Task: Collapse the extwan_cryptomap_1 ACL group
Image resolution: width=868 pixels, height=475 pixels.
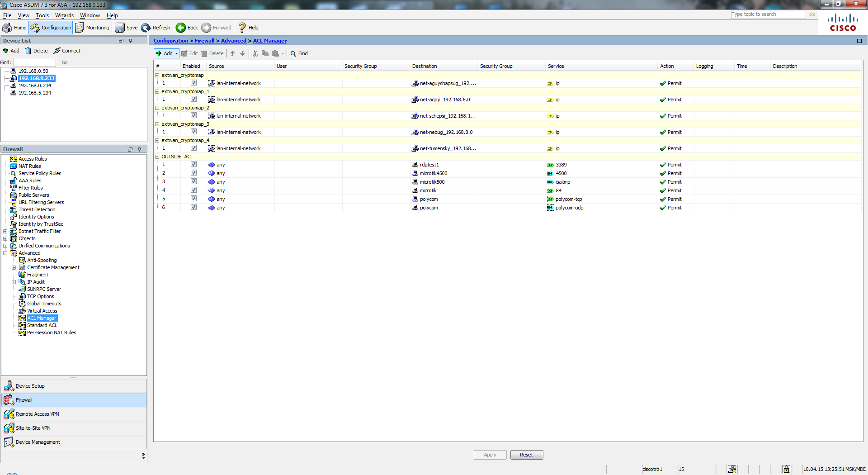Action: (157, 91)
